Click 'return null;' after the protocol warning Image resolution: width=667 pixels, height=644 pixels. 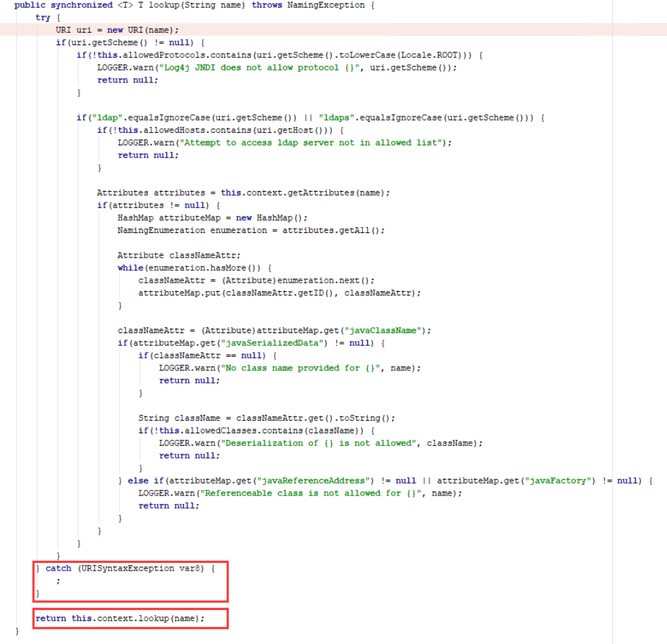point(128,80)
